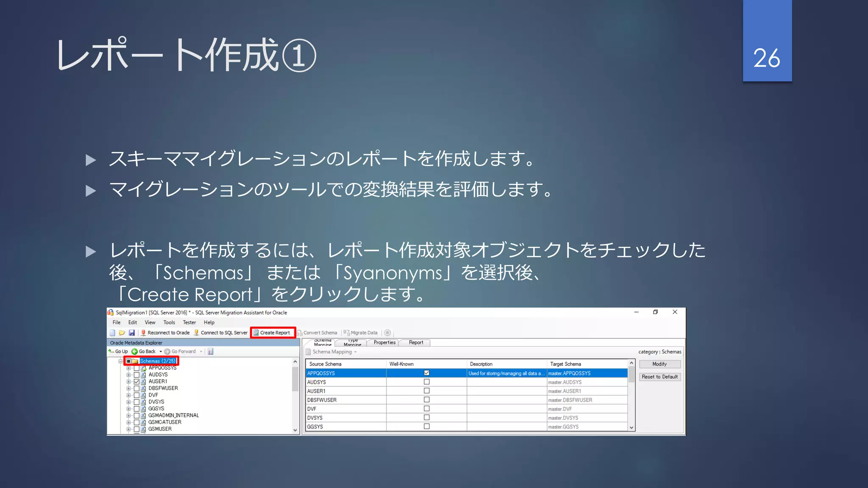Click the APPQOSSYS schema icon in tree
This screenshot has width=868, height=488.
(x=144, y=368)
